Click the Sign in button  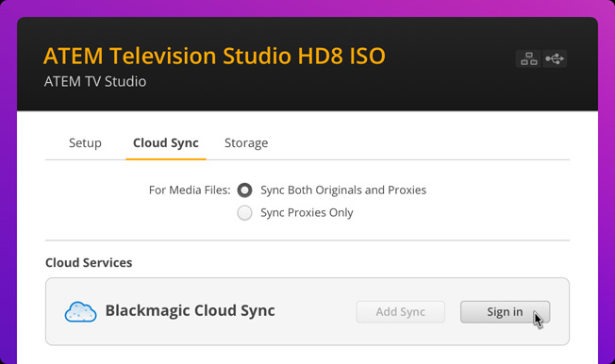(505, 312)
